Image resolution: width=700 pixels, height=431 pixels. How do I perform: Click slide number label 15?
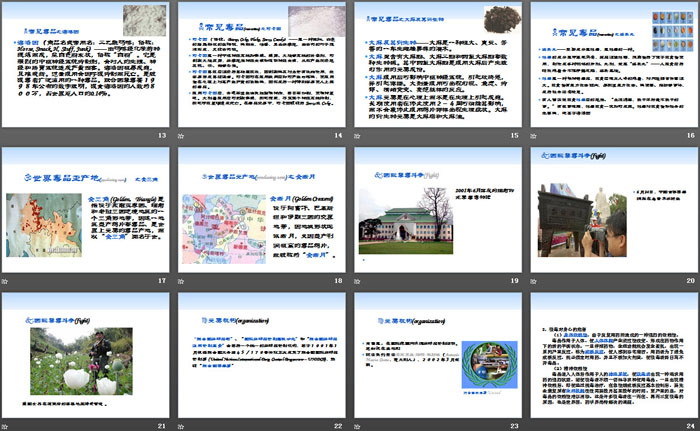click(514, 135)
